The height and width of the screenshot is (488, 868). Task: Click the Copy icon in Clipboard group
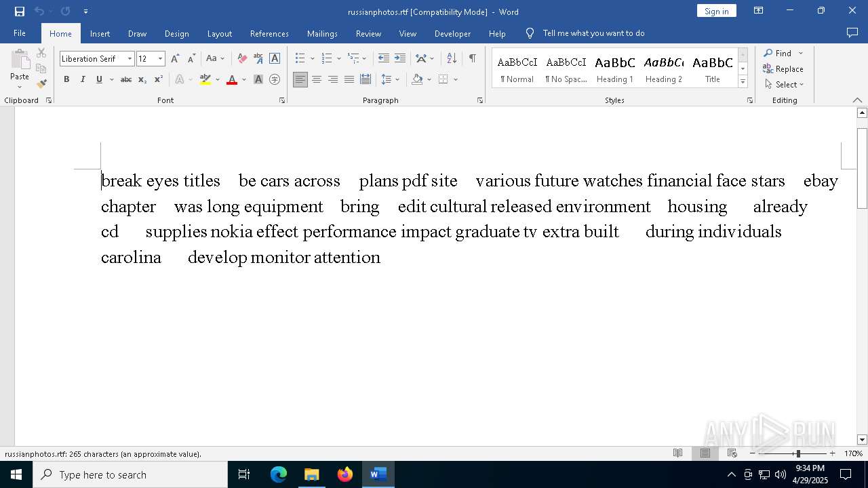41,68
